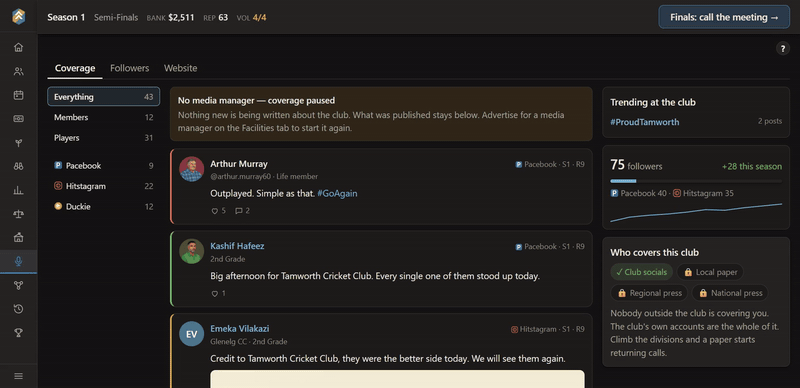
Task: Click the bank balance $2,511
Action: [181, 17]
